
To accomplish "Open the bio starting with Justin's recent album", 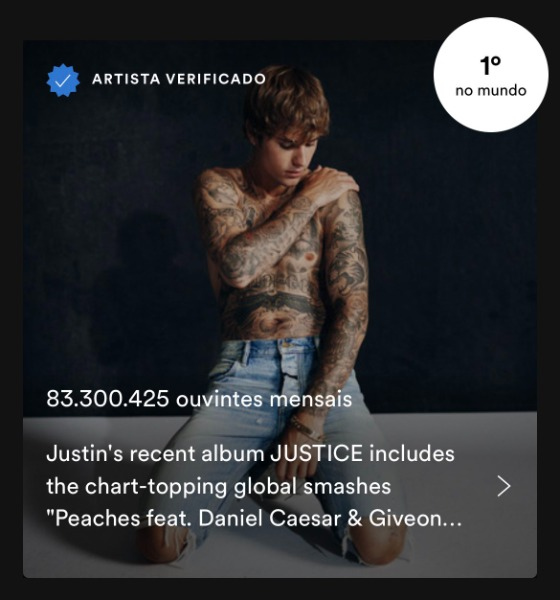I will tap(254, 486).
